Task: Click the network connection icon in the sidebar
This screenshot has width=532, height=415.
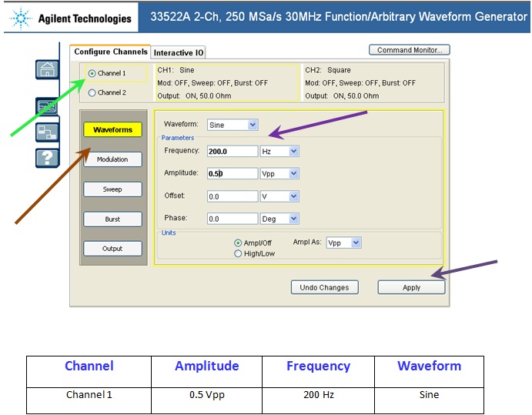Action: (x=46, y=132)
